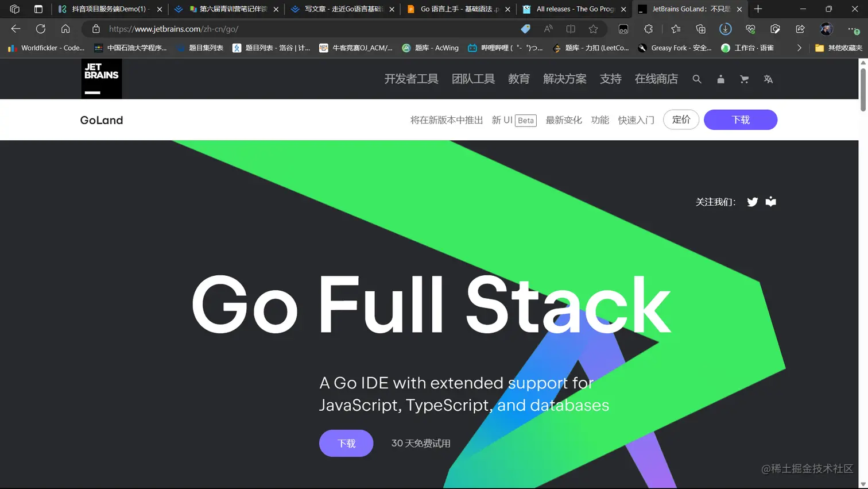The height and width of the screenshot is (489, 868).
Task: Switch to All releases The Go tab
Action: tap(574, 9)
